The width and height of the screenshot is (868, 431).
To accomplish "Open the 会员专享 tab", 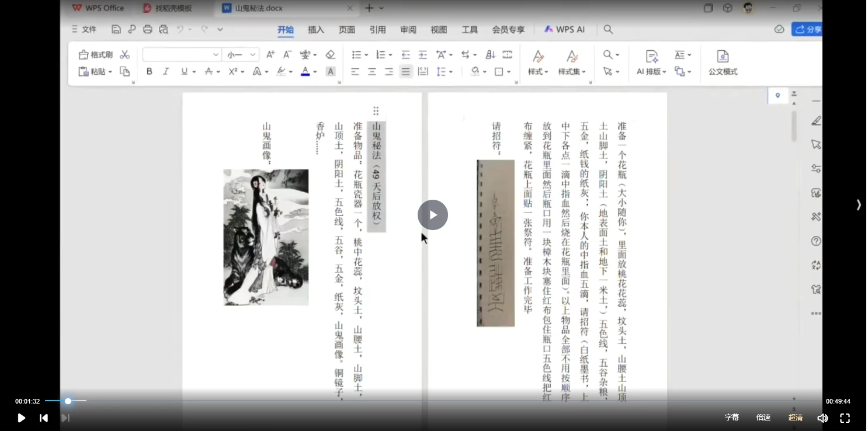I will click(508, 29).
